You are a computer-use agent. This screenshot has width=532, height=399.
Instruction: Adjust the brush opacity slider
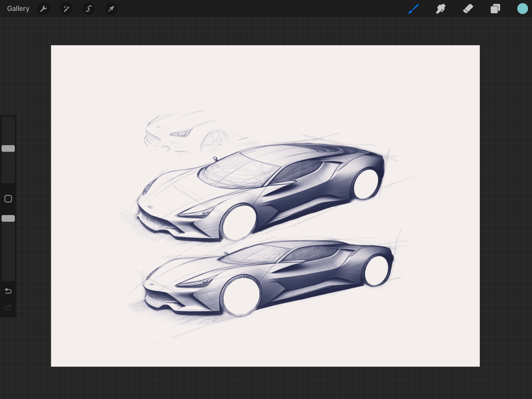8,218
